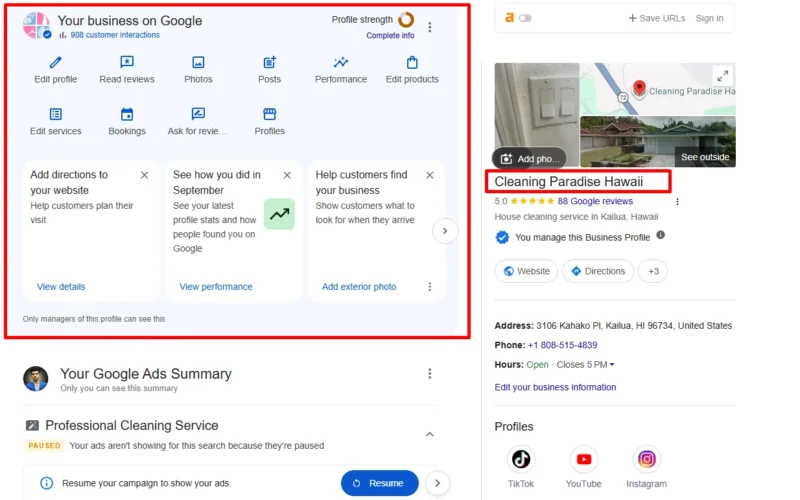Click See outside street view image

click(658, 141)
